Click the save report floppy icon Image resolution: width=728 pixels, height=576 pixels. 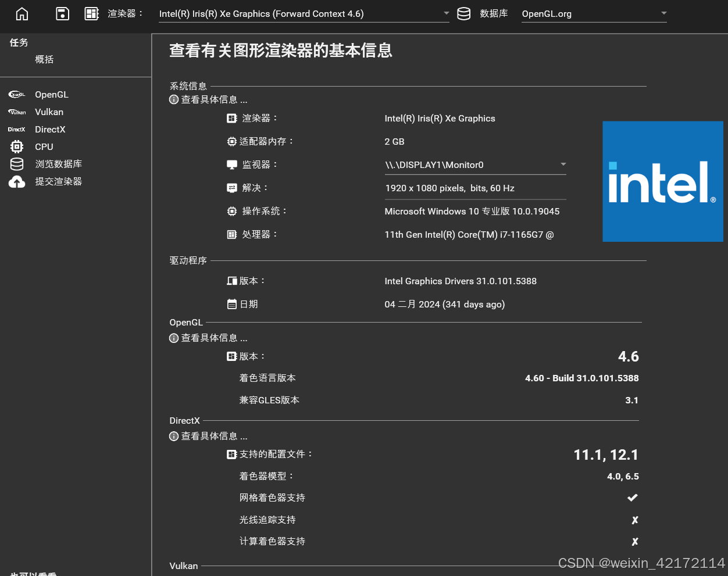[x=63, y=14]
